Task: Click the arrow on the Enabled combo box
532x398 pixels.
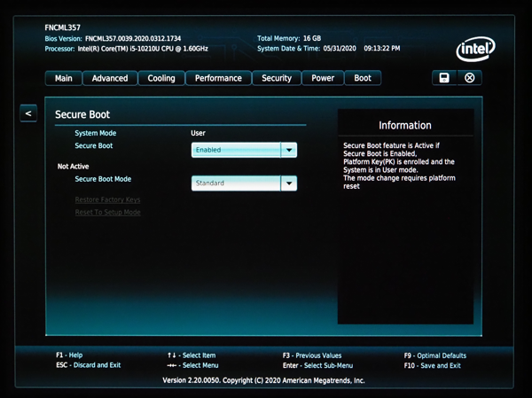Action: point(289,150)
